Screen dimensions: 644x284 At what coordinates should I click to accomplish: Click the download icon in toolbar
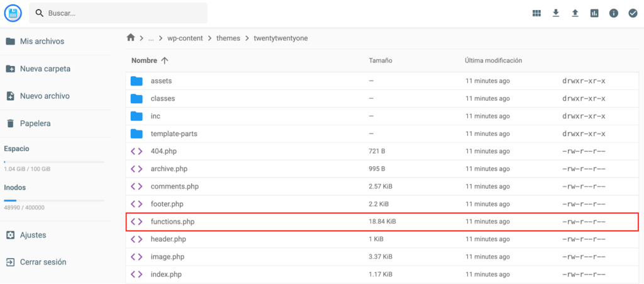point(556,13)
